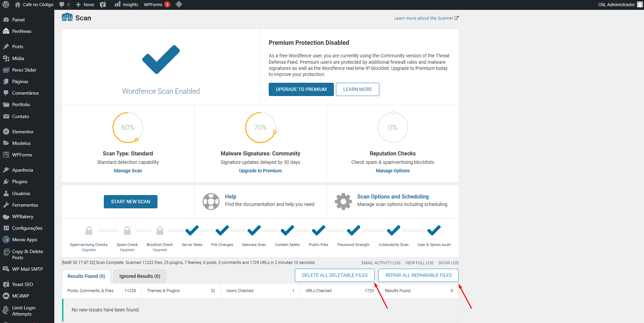The height and width of the screenshot is (323, 644).
Task: Click EMAIL ACTIVITY LOG link
Action: point(381,263)
